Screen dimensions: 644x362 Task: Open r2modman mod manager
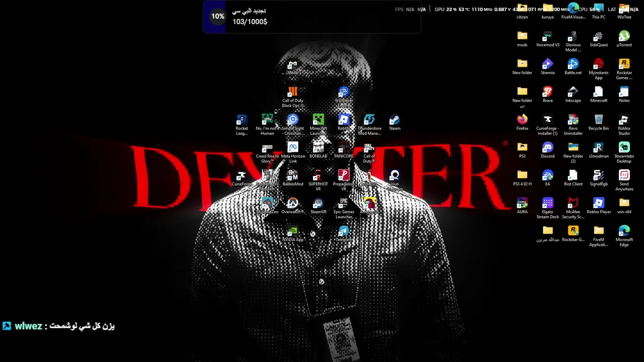click(x=599, y=149)
